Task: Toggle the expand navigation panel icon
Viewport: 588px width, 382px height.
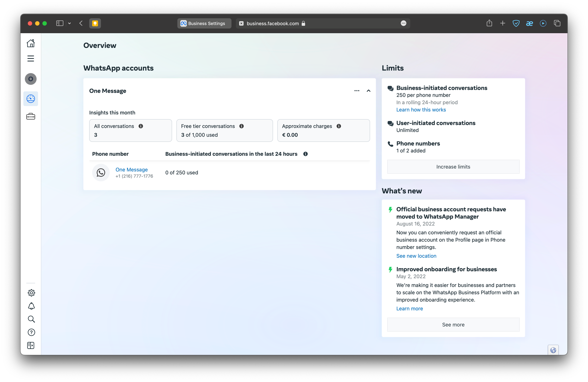Action: pos(31,346)
